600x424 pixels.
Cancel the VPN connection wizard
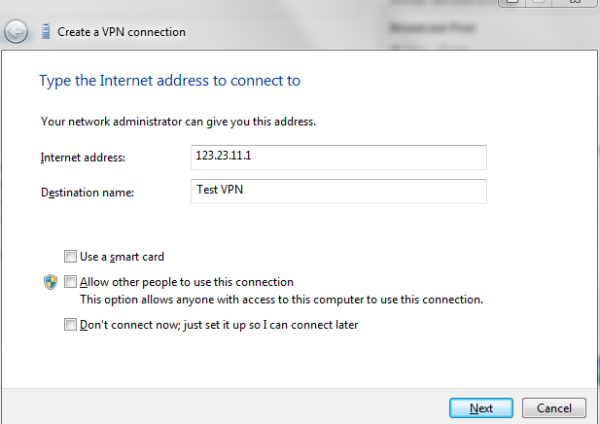[554, 408]
